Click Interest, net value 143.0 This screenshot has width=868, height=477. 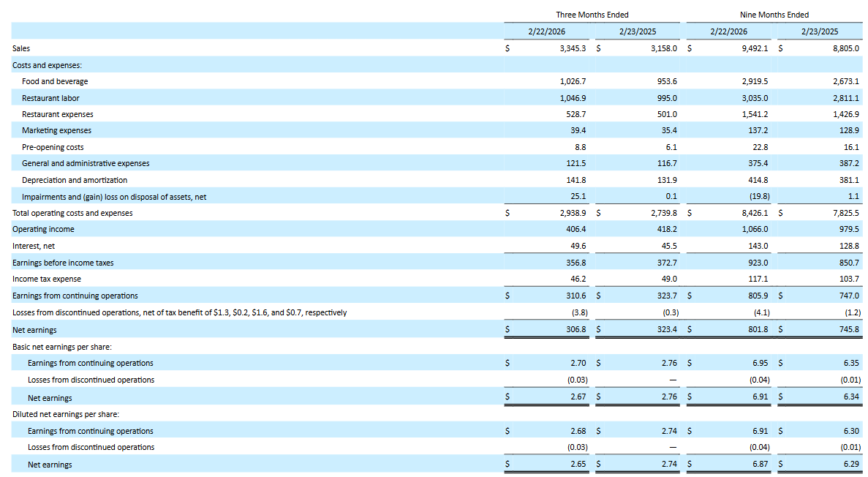coord(758,246)
